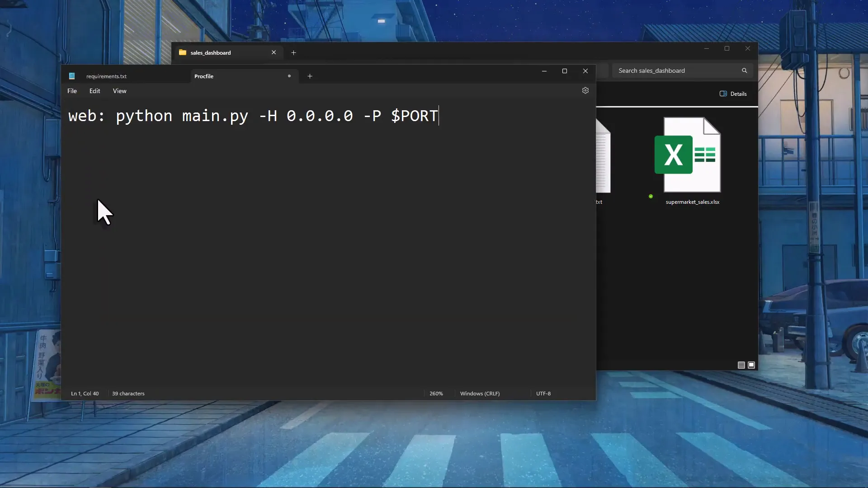Open the File menu in Notepad
This screenshot has width=868, height=488.
click(71, 91)
